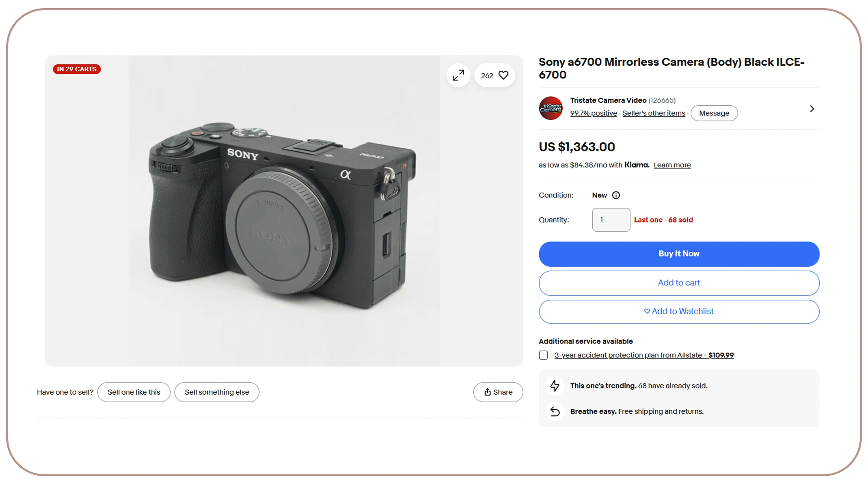Click the Tristate Camera seller logo
This screenshot has width=868, height=484.
tap(551, 108)
